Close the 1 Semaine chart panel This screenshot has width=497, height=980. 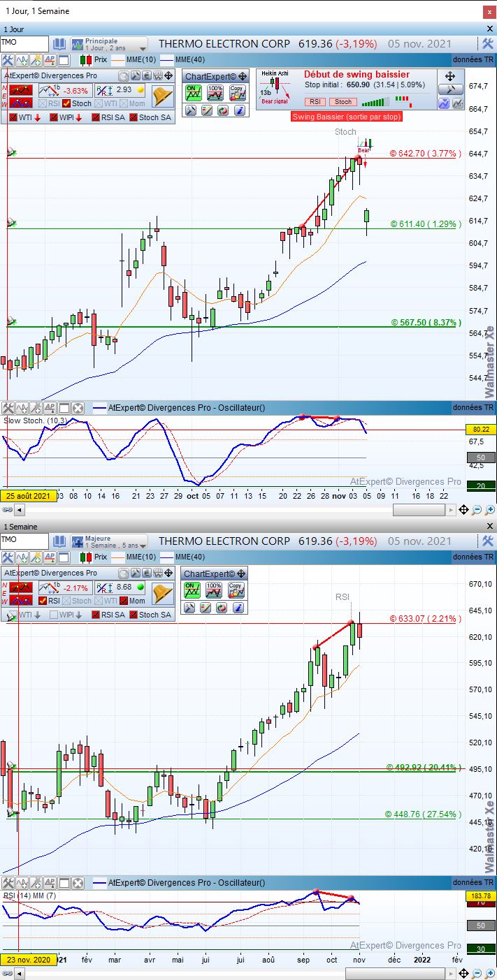(x=489, y=527)
